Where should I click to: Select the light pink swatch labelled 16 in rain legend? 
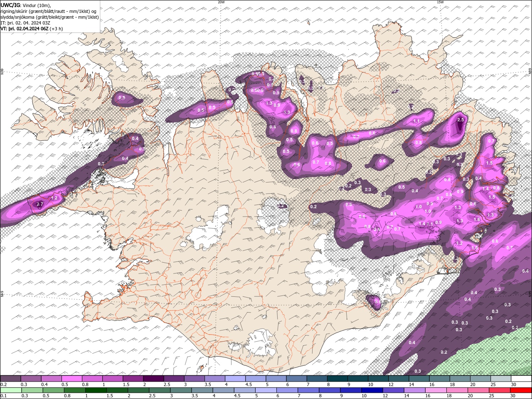pos(436,390)
